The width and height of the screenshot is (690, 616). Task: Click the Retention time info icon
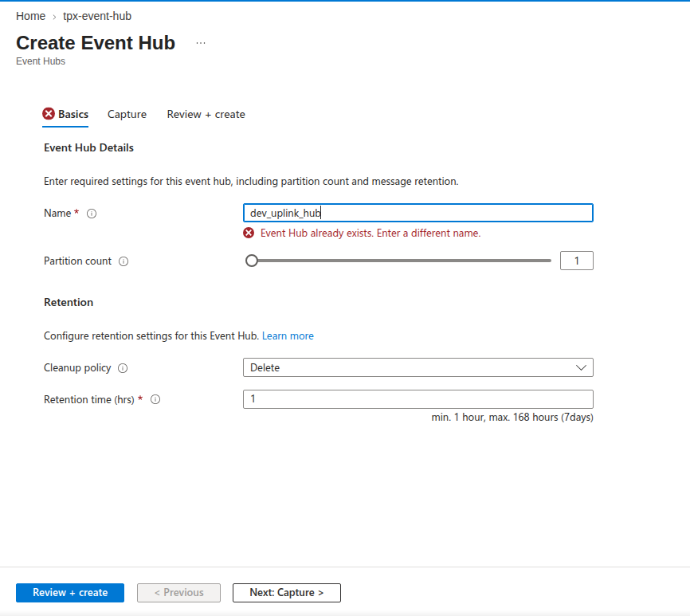tap(155, 399)
